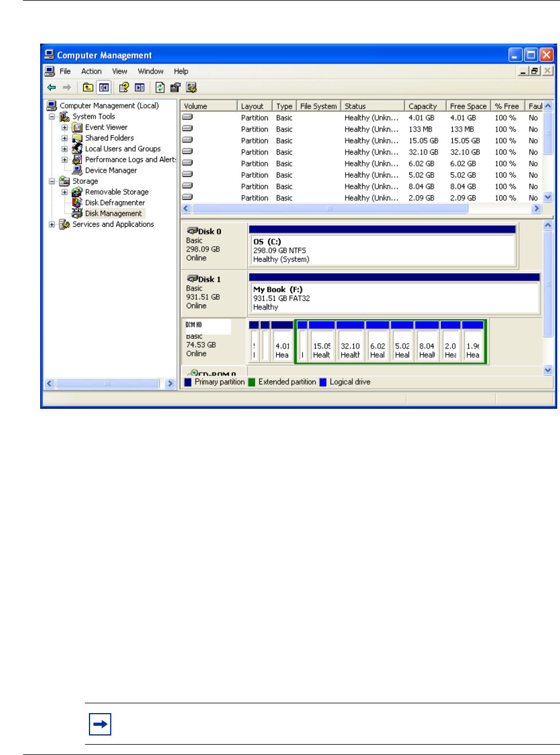Click the 32.10 GB capacity cell
Viewport: 560px width, 755px height.
point(423,152)
